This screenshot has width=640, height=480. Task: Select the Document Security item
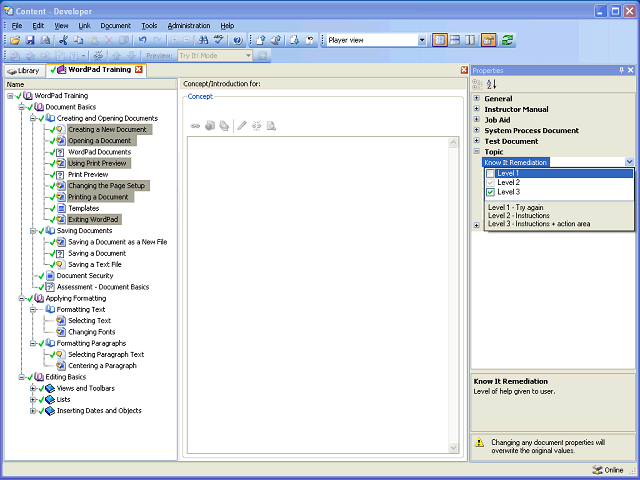click(85, 276)
